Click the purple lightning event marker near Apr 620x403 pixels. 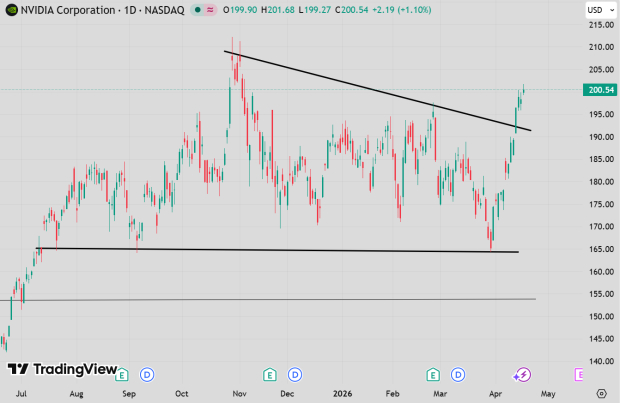click(x=522, y=375)
